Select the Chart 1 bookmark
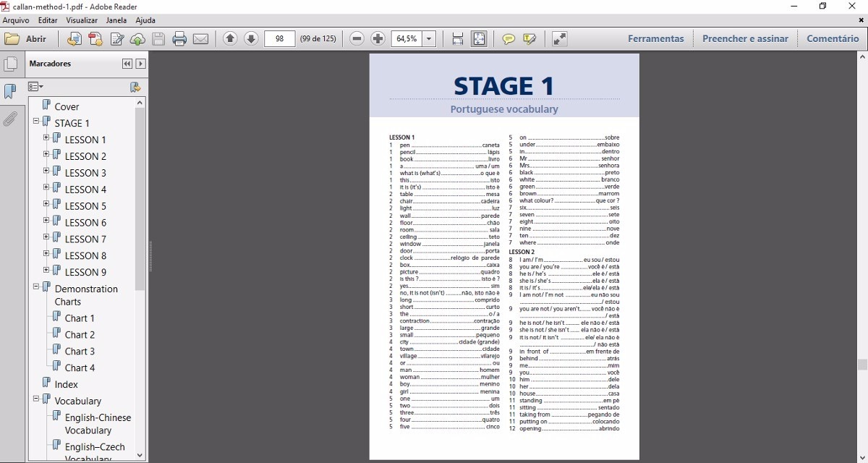 [80, 318]
